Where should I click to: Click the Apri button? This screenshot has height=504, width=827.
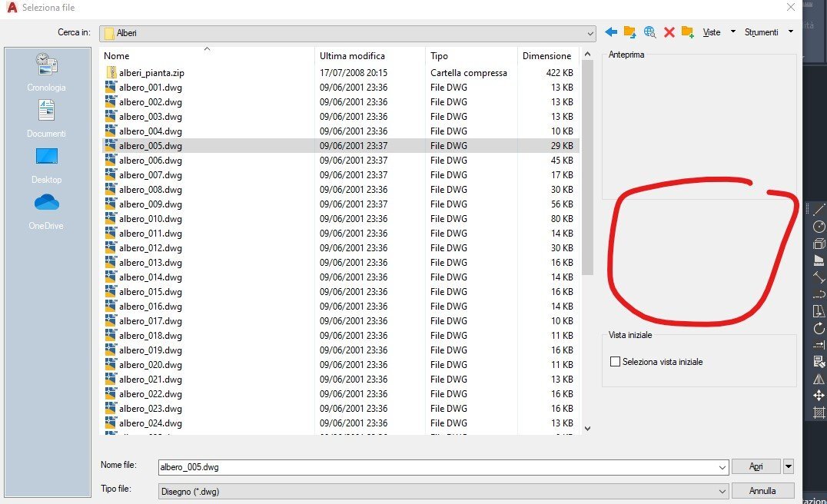(756, 466)
